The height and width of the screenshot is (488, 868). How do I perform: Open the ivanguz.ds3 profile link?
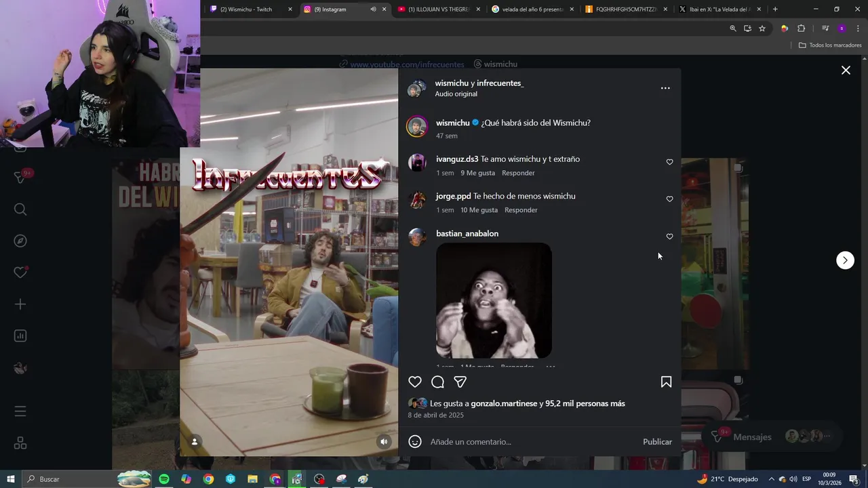point(457,159)
